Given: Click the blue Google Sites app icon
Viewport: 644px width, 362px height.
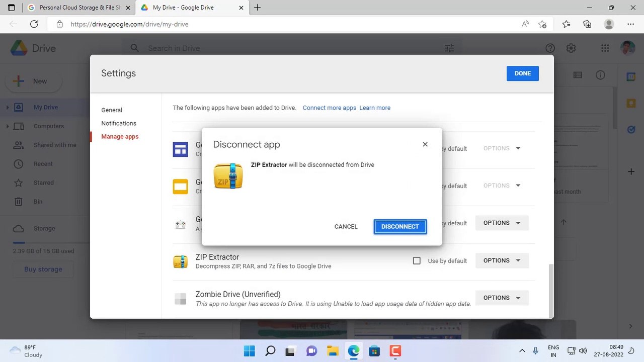Looking at the screenshot, I should click(x=180, y=149).
